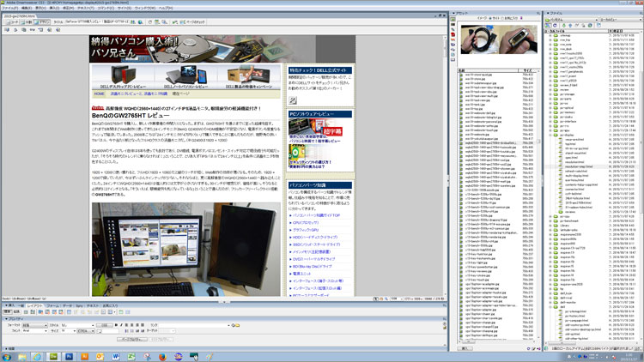644x362 pixels.
Task: Open Dreamweaver icon on taskbar
Action: (53, 357)
